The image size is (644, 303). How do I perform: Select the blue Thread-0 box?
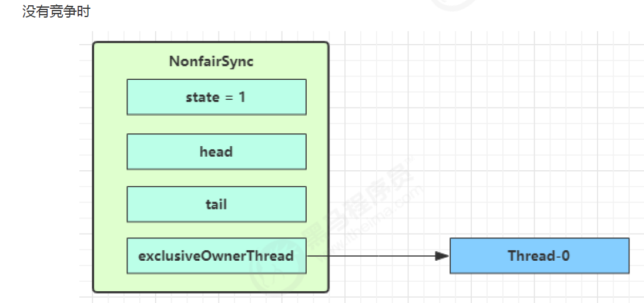539,256
